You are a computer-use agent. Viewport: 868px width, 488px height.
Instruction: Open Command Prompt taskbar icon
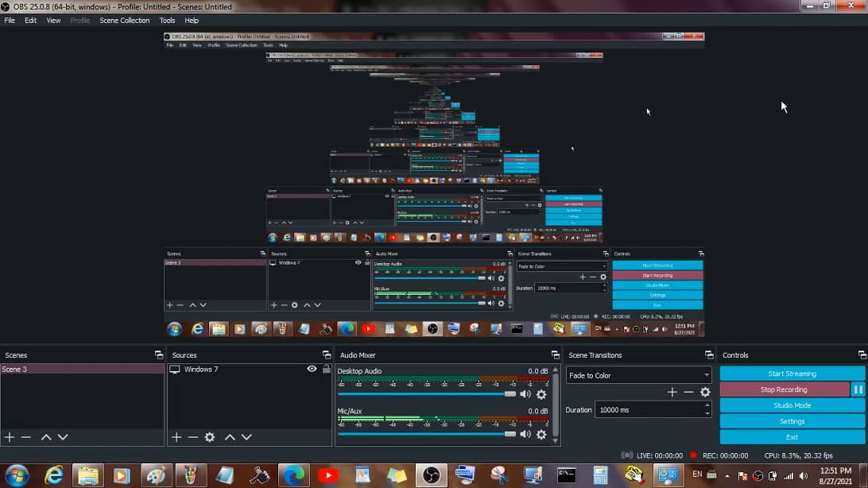pyautogui.click(x=567, y=475)
